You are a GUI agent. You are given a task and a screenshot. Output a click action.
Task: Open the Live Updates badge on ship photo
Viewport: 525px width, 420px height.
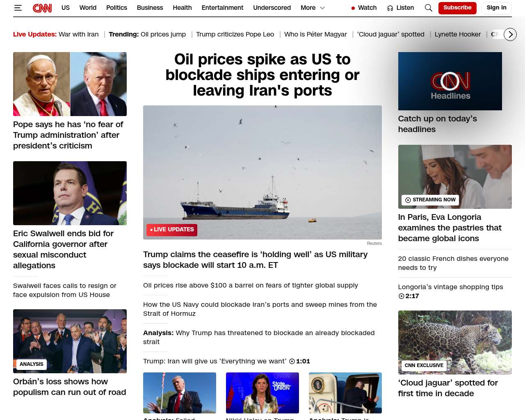click(x=172, y=230)
